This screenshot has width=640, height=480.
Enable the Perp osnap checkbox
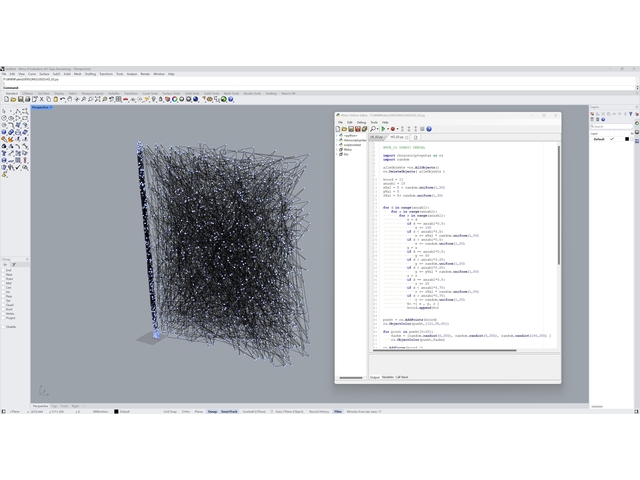[x=4, y=296]
